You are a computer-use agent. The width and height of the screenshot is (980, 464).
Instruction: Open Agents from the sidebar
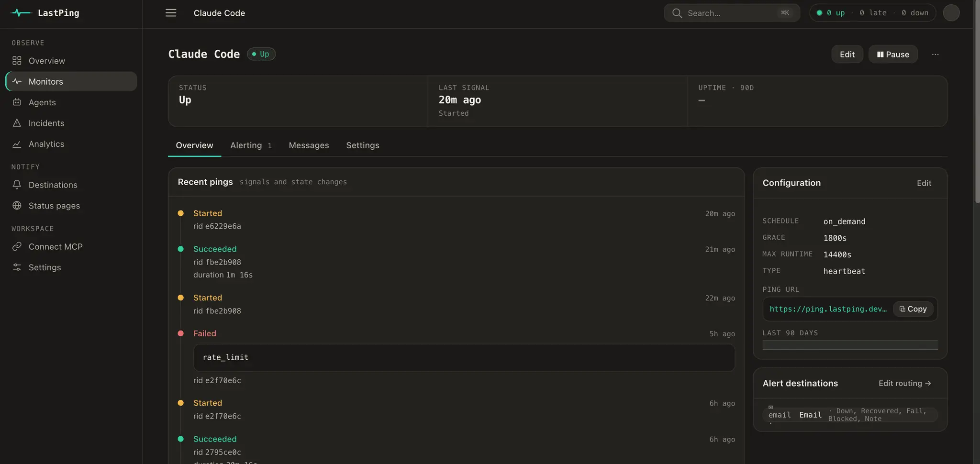click(x=71, y=102)
